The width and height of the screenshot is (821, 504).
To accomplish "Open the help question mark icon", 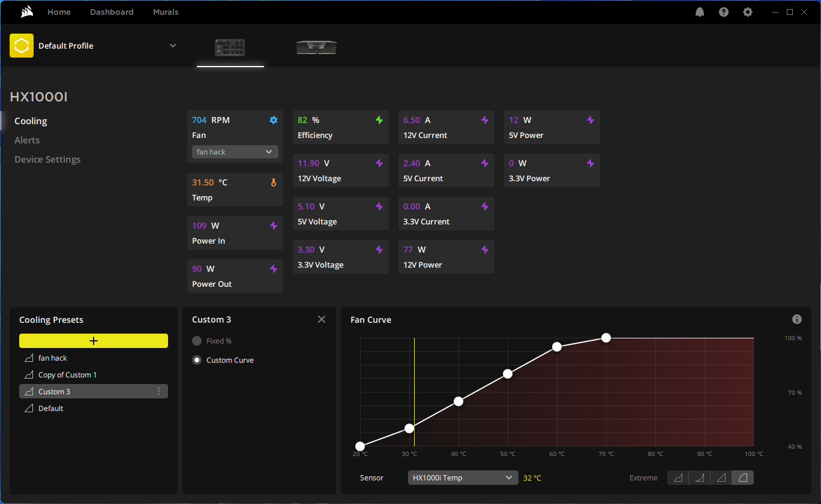I will (724, 12).
